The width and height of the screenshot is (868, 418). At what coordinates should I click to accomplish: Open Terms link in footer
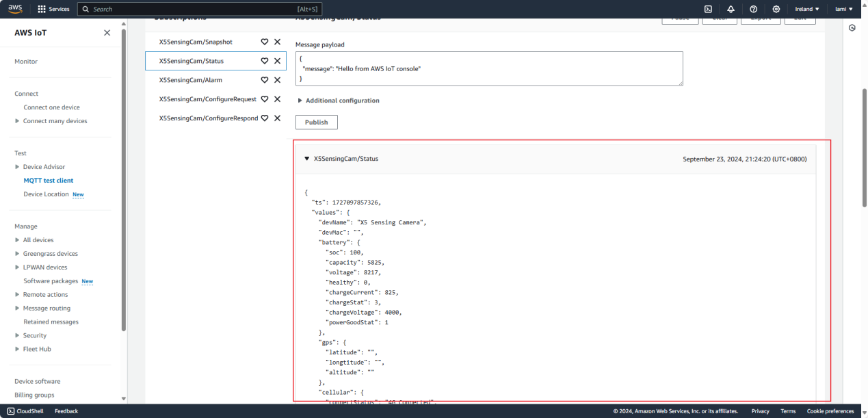point(788,411)
